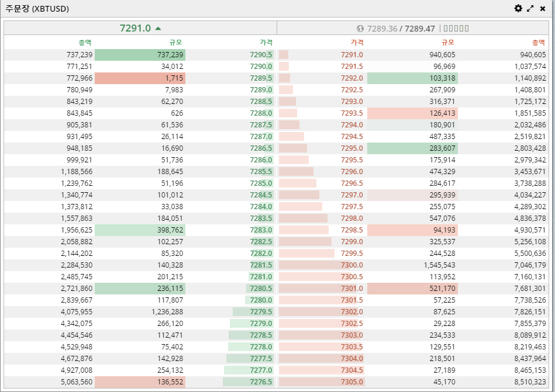Select ask price 7291.0
Image resolution: width=555 pixels, height=392 pixels.
tap(351, 55)
